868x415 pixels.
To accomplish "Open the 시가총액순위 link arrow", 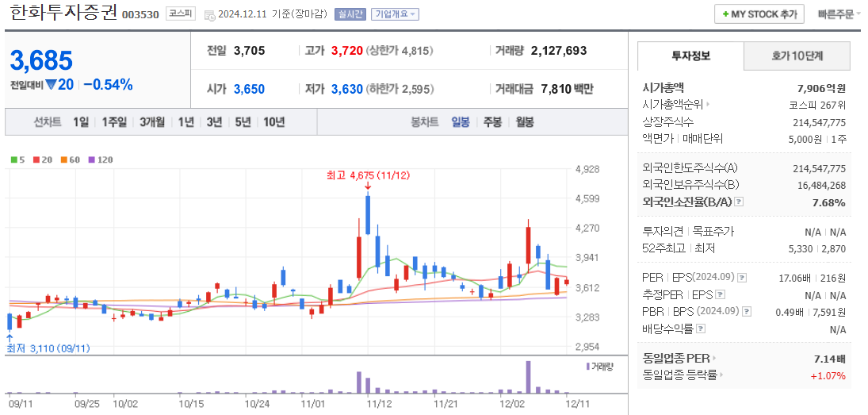I will pos(708,104).
